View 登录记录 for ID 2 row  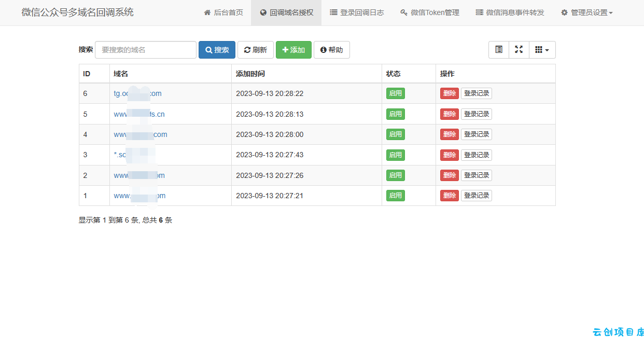click(477, 175)
